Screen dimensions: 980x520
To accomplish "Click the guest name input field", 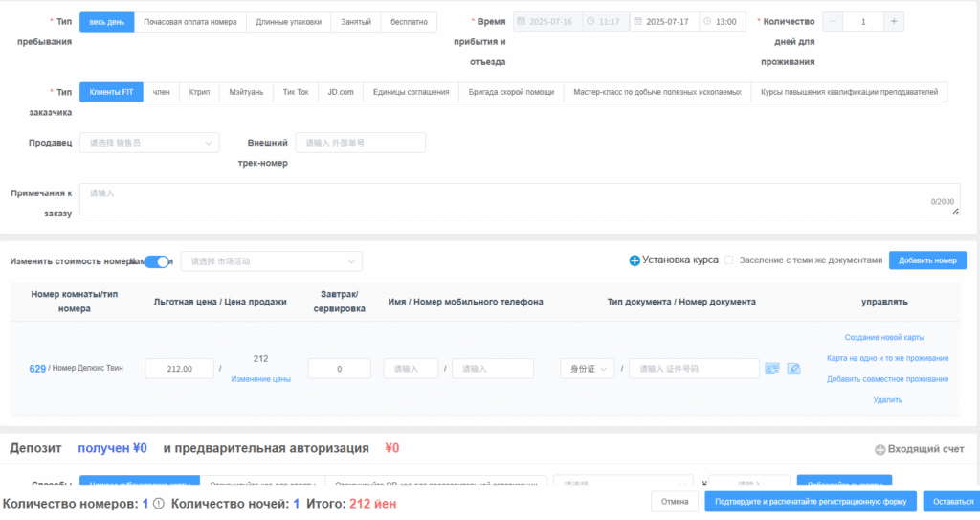I will pyautogui.click(x=412, y=369).
